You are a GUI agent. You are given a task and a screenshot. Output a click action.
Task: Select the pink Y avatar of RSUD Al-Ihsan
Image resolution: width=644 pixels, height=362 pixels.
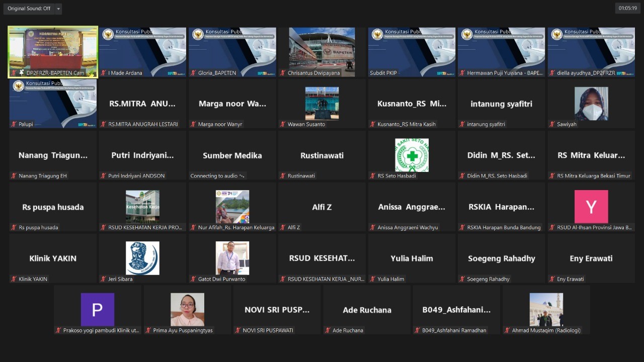click(591, 207)
